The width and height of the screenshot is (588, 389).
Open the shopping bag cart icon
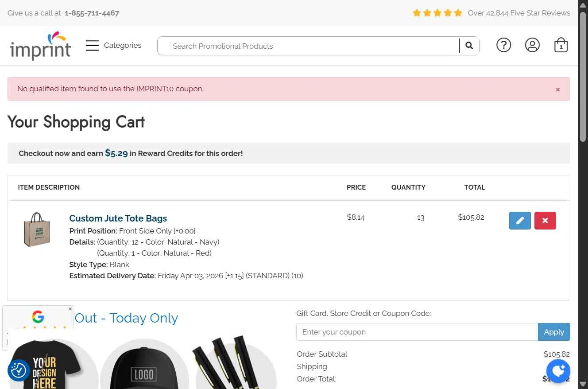coord(561,45)
